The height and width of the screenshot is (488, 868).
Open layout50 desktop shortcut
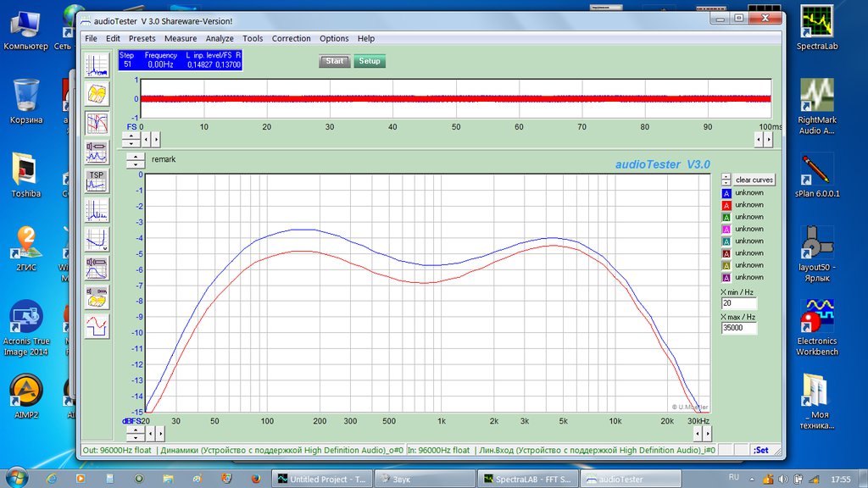click(x=816, y=254)
